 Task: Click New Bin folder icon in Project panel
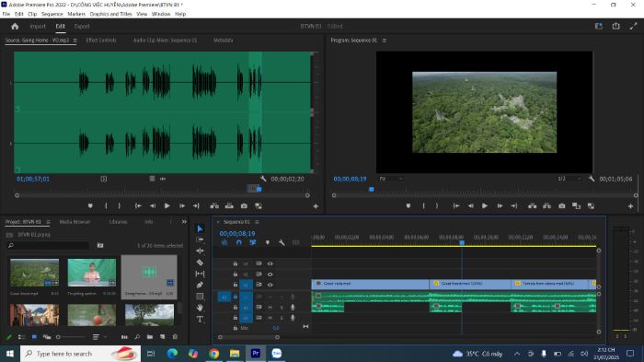click(150, 337)
